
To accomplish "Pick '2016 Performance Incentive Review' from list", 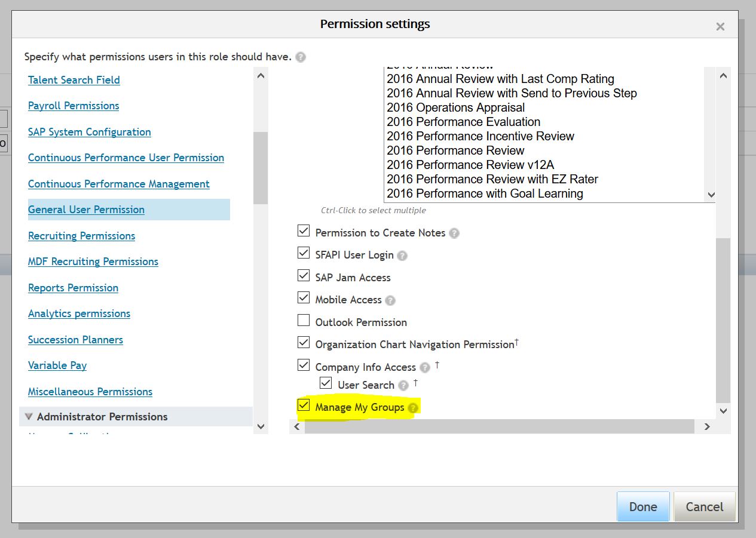I will (x=480, y=136).
